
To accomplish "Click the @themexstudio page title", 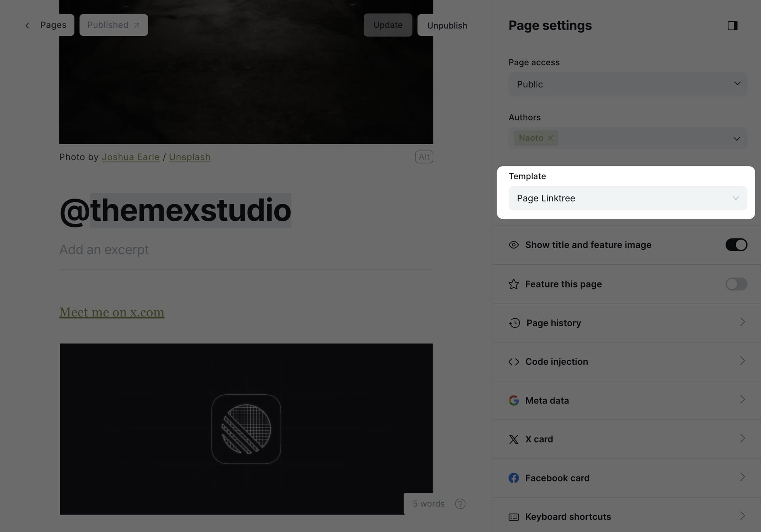I will pyautogui.click(x=175, y=210).
